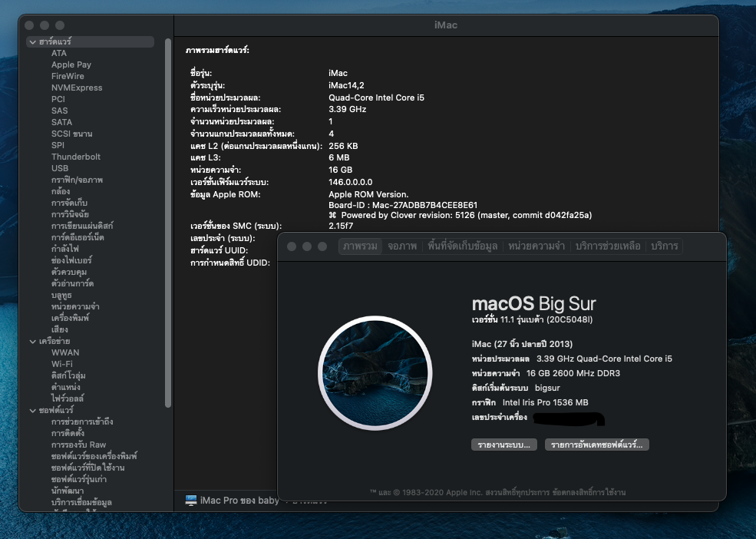
Task: Choose PCI from the hardware list
Action: click(x=58, y=99)
